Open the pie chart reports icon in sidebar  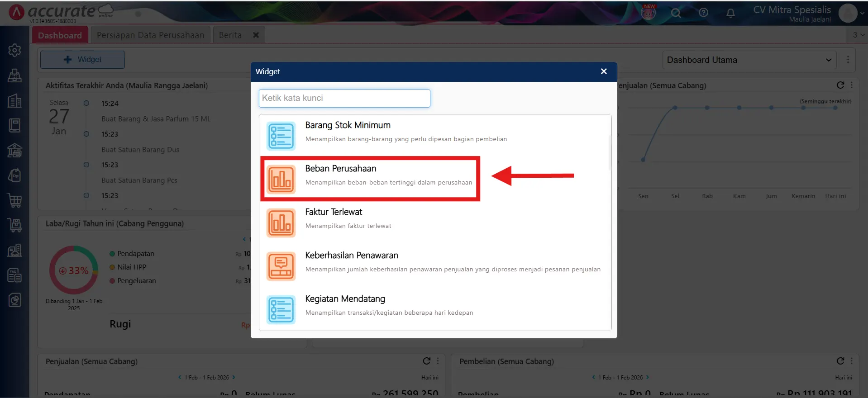tap(14, 300)
